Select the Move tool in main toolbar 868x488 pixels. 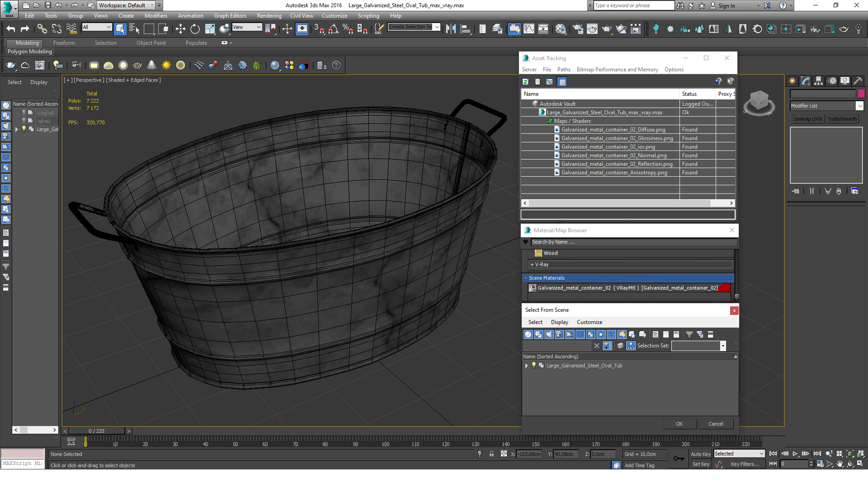point(180,29)
